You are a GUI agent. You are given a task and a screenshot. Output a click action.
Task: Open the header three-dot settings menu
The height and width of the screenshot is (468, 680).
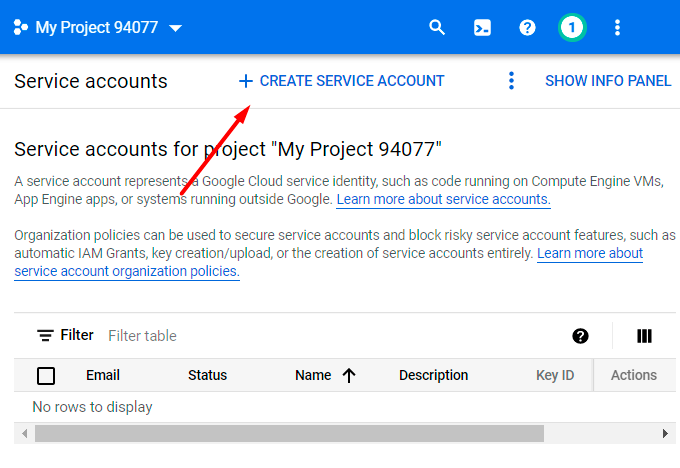click(x=617, y=27)
